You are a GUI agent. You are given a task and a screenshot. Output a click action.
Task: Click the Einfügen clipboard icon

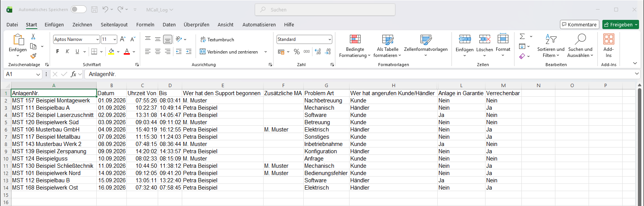coord(18,40)
